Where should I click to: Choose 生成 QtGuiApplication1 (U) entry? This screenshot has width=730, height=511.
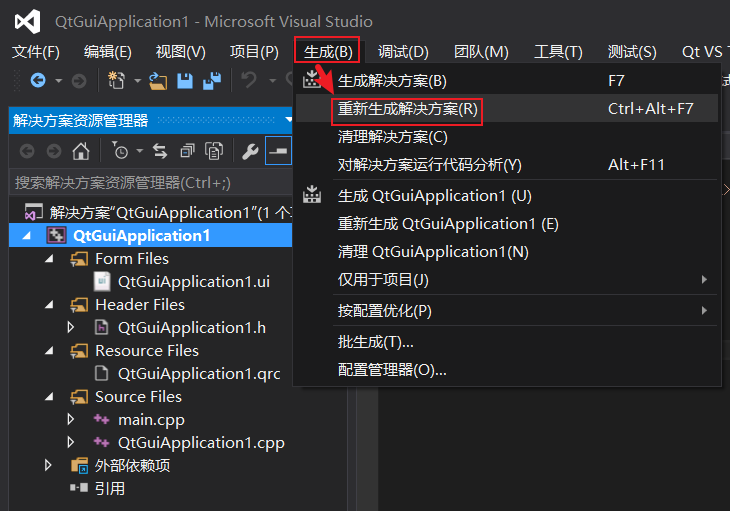point(507,196)
